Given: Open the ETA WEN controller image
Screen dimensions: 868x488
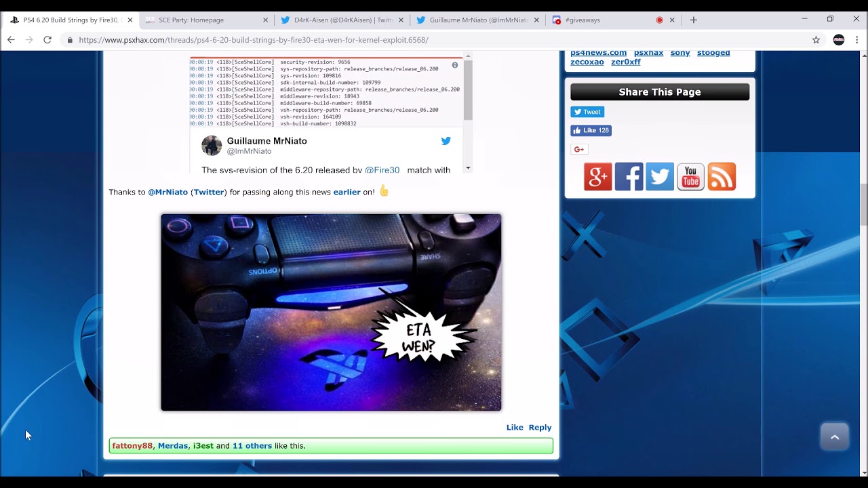Looking at the screenshot, I should point(331,312).
